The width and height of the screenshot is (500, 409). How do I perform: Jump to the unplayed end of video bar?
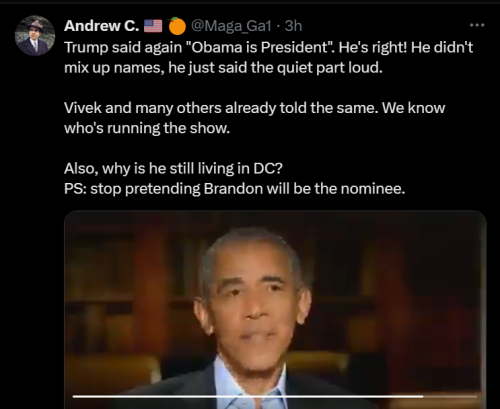(450, 396)
